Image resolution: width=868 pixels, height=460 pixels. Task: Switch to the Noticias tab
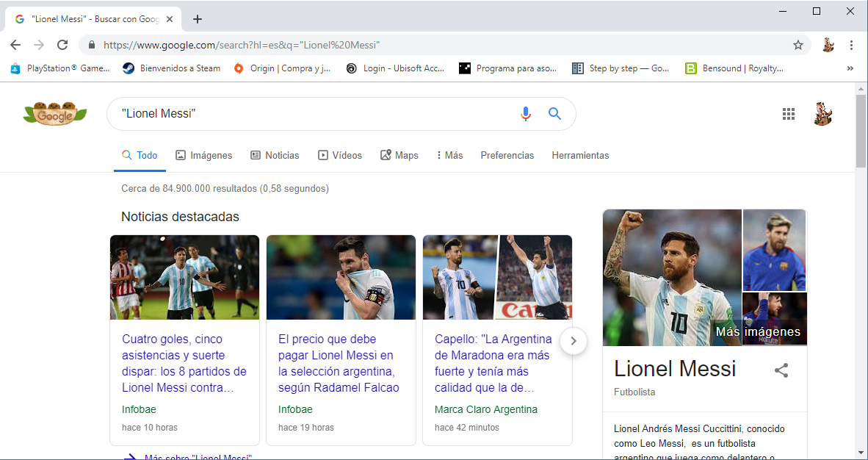pos(275,155)
